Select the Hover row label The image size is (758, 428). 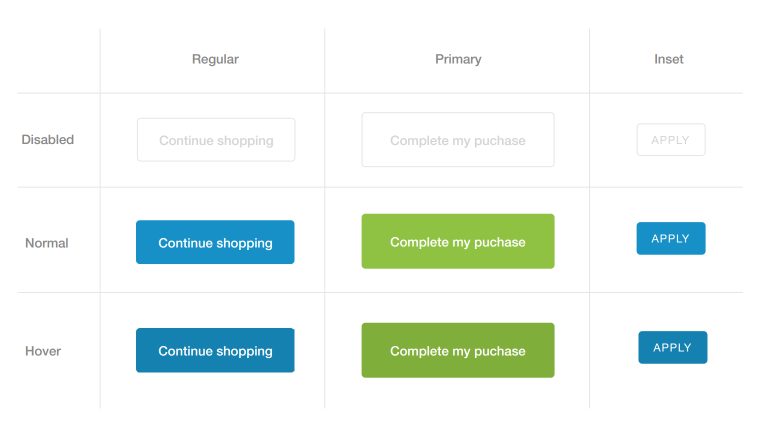pyautogui.click(x=43, y=351)
